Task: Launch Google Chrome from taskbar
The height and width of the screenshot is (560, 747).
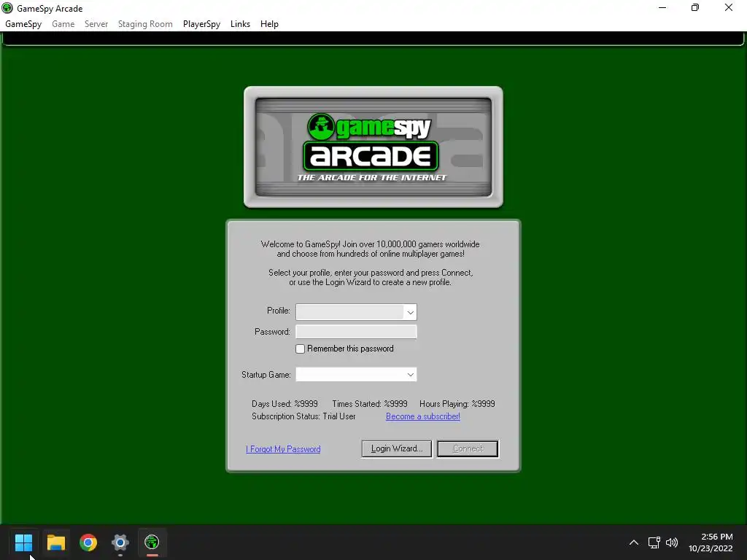Action: click(x=88, y=542)
